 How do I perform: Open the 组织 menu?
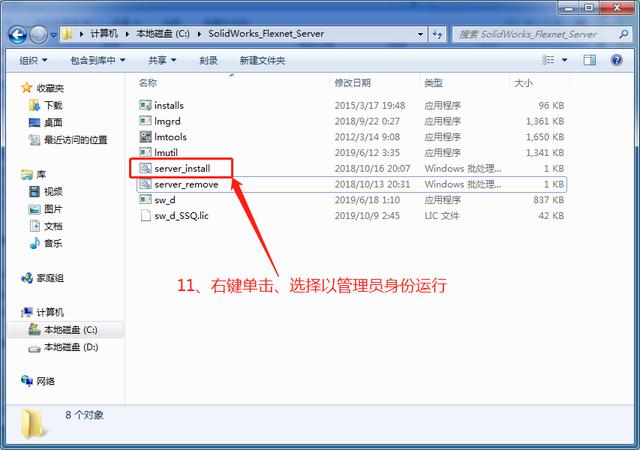click(x=33, y=60)
